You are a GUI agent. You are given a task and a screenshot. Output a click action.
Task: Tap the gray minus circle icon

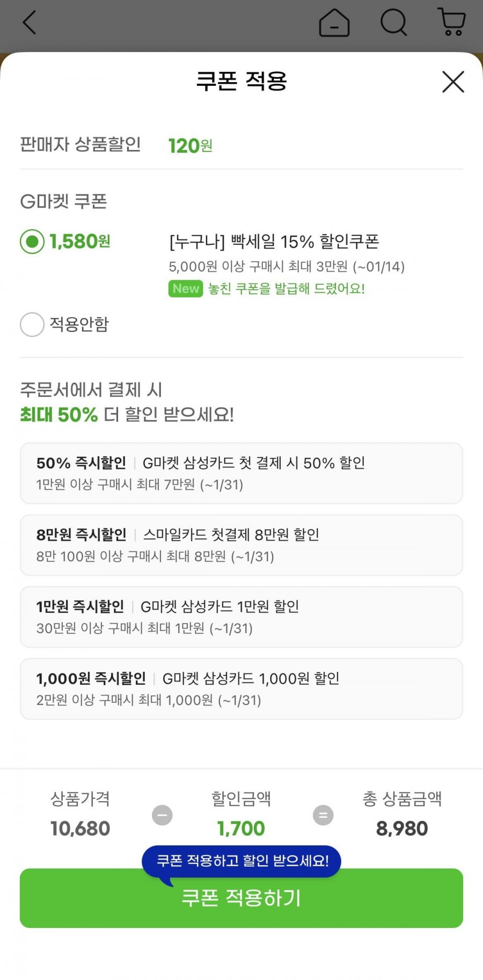(162, 815)
